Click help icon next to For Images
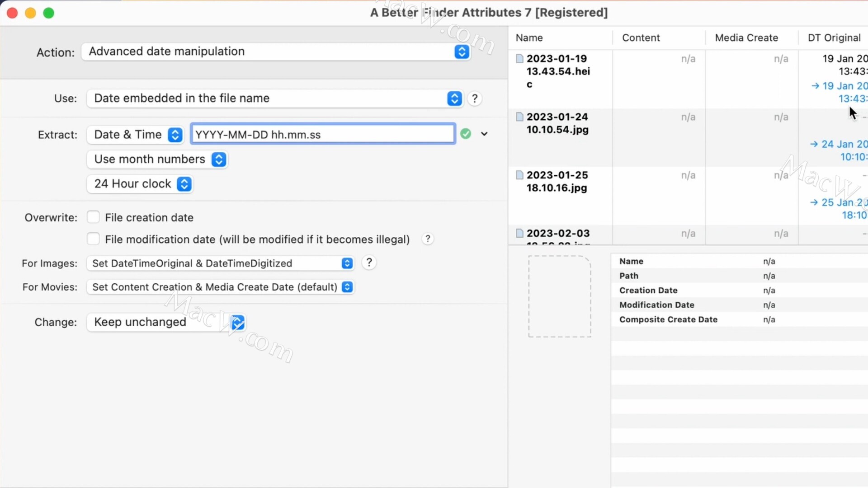Viewport: 868px width, 488px height. [369, 263]
